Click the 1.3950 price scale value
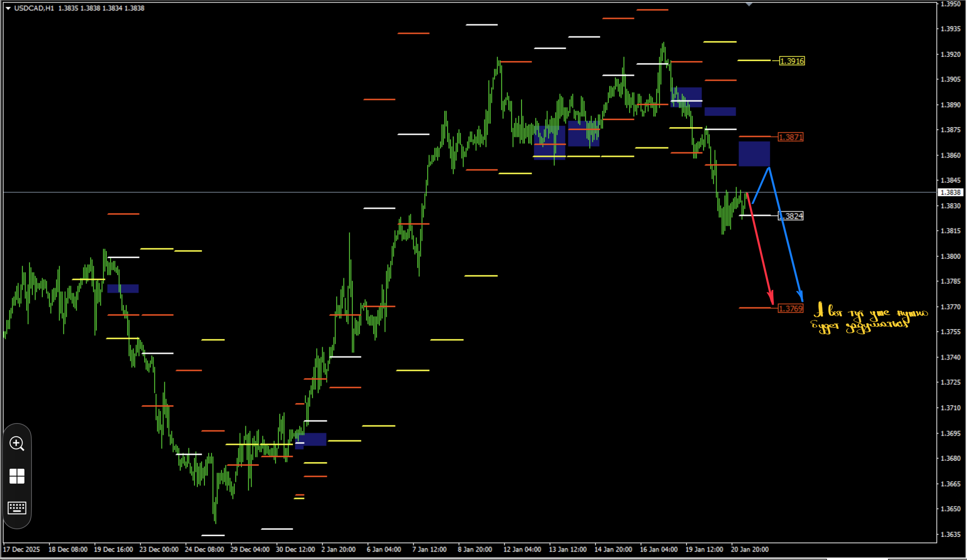The width and height of the screenshot is (967, 560). coord(951,4)
